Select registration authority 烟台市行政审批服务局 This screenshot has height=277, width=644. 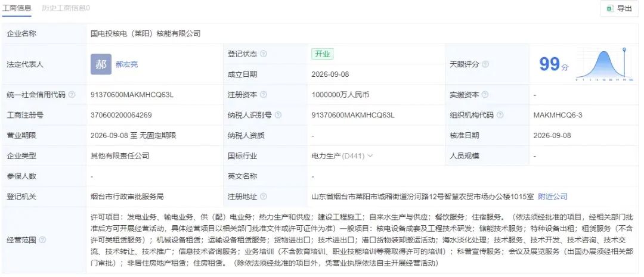(x=127, y=197)
